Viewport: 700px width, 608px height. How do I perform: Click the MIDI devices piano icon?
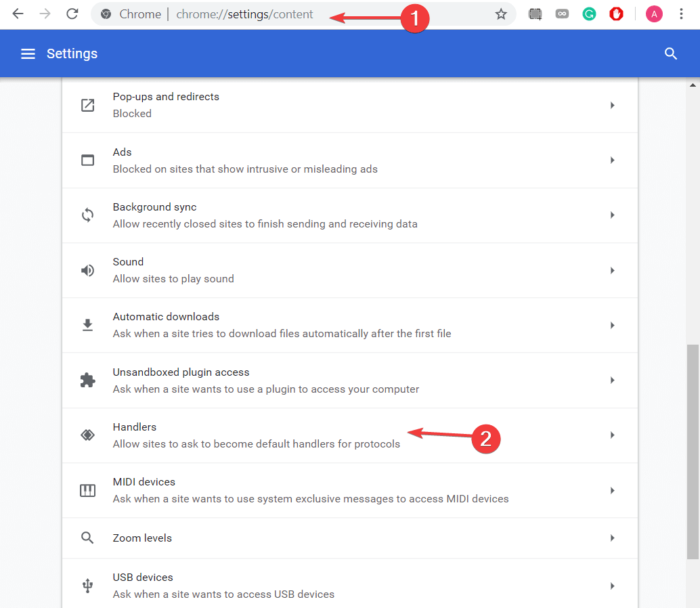pyautogui.click(x=87, y=490)
